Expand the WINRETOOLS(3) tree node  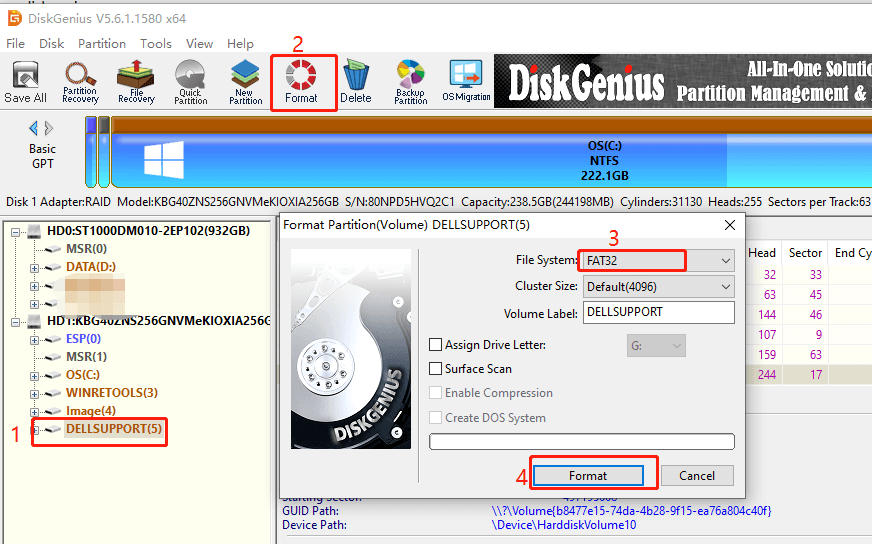pyautogui.click(x=34, y=394)
